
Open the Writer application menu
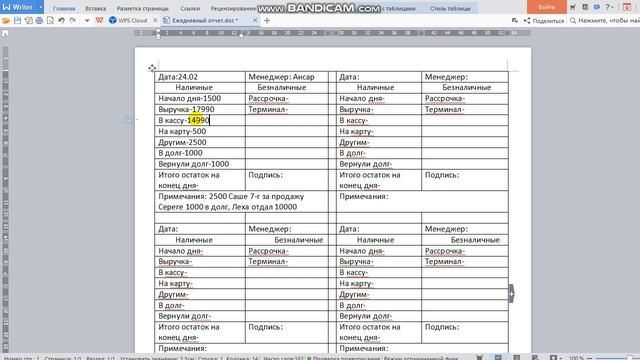tap(22, 7)
